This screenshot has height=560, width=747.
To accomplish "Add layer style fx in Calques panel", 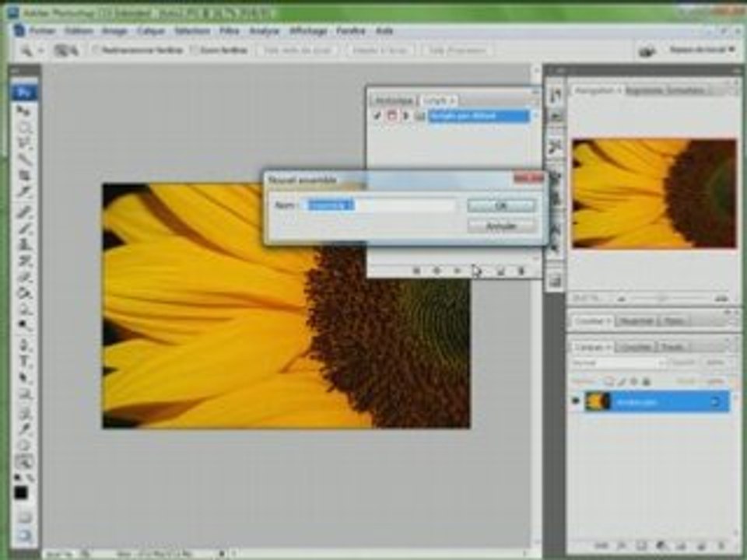I will pos(622,546).
